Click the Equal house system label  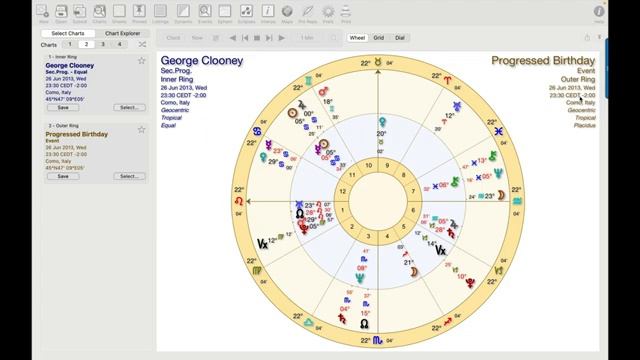(x=168, y=125)
